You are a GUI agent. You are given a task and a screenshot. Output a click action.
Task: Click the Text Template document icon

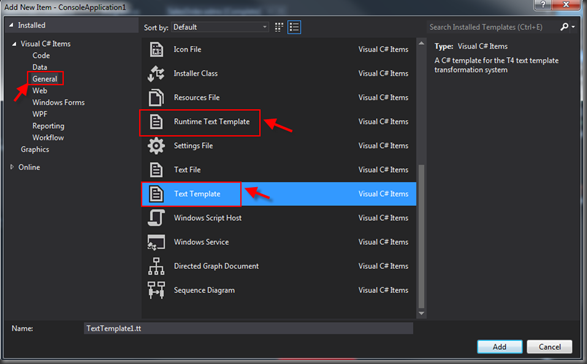click(x=156, y=194)
